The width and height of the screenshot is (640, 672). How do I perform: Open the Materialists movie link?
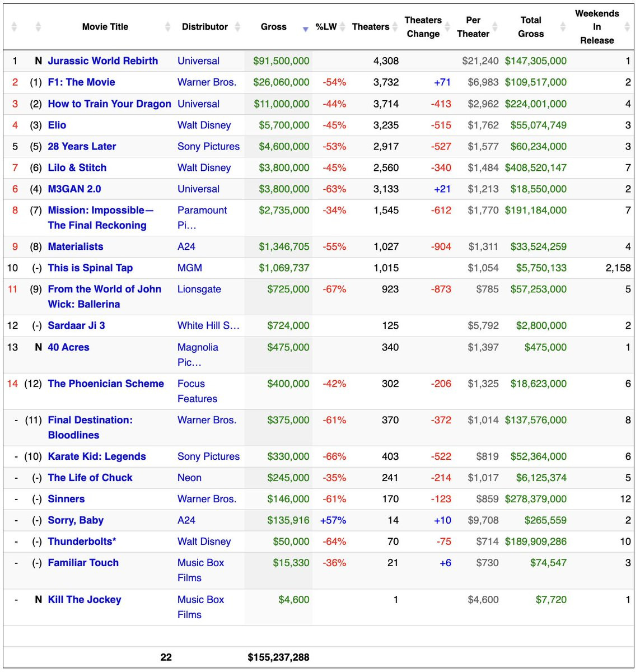76,246
